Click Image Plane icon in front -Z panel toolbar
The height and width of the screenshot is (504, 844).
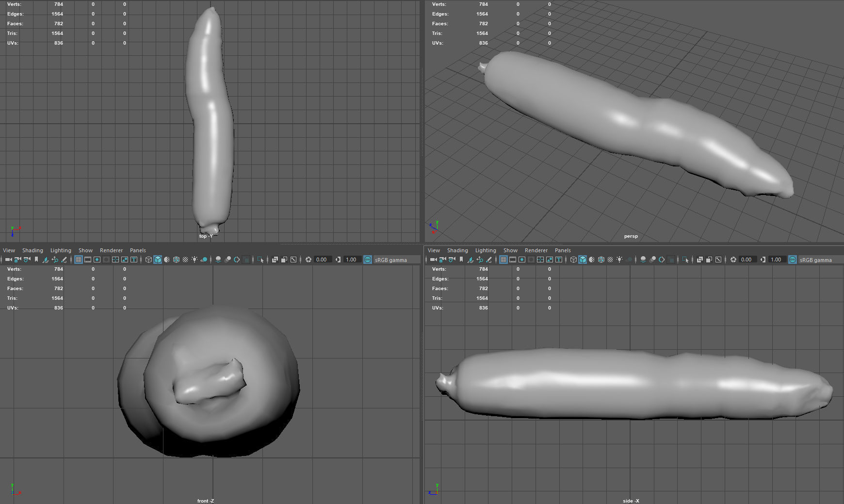tap(45, 260)
